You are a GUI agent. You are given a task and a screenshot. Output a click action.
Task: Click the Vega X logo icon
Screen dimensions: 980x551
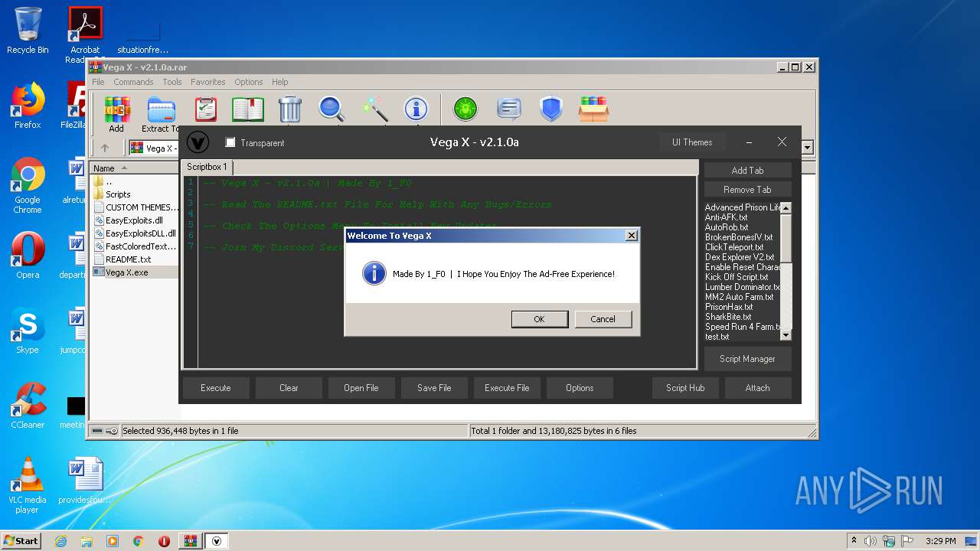198,142
